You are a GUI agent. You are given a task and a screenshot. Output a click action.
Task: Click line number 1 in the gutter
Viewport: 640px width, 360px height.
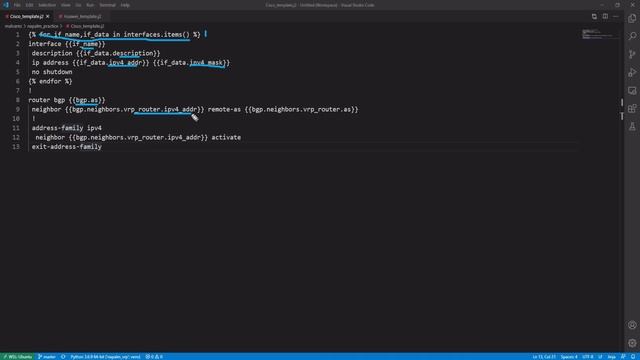coord(18,35)
